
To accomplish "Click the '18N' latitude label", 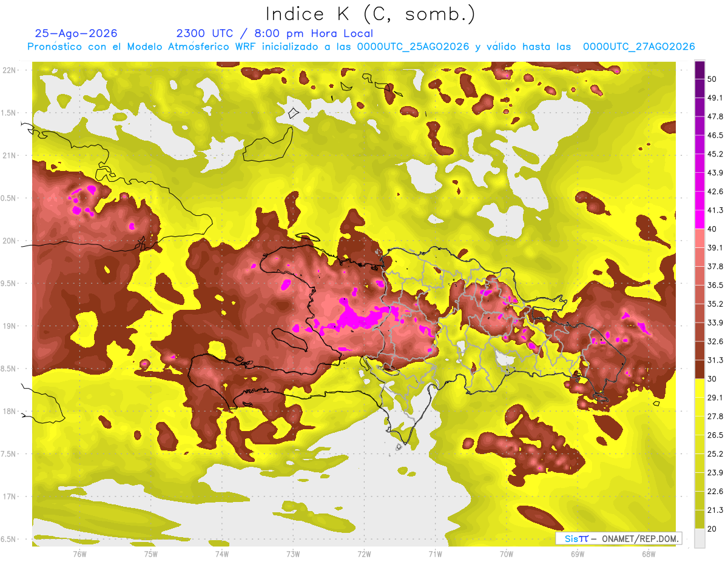I will [10, 412].
